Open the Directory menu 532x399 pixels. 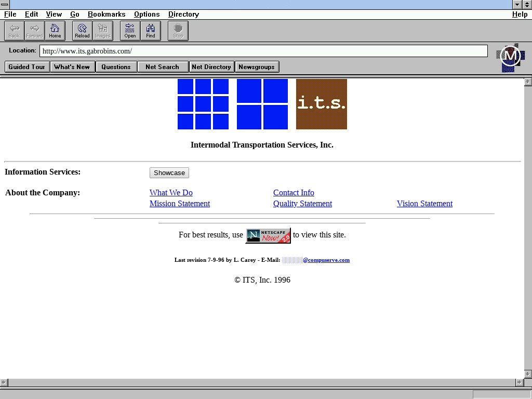183,15
